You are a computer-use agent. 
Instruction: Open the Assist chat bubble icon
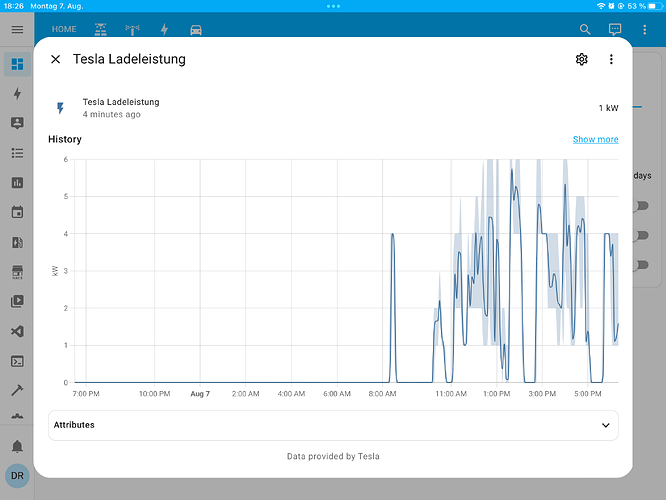pos(615,29)
